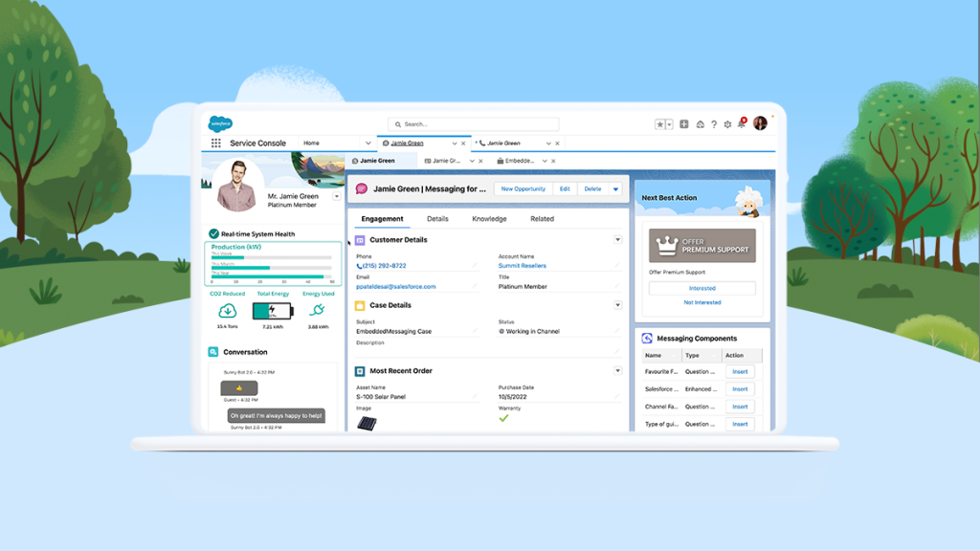This screenshot has height=551, width=980.
Task: Click the Help question mark icon
Action: pyautogui.click(x=713, y=123)
